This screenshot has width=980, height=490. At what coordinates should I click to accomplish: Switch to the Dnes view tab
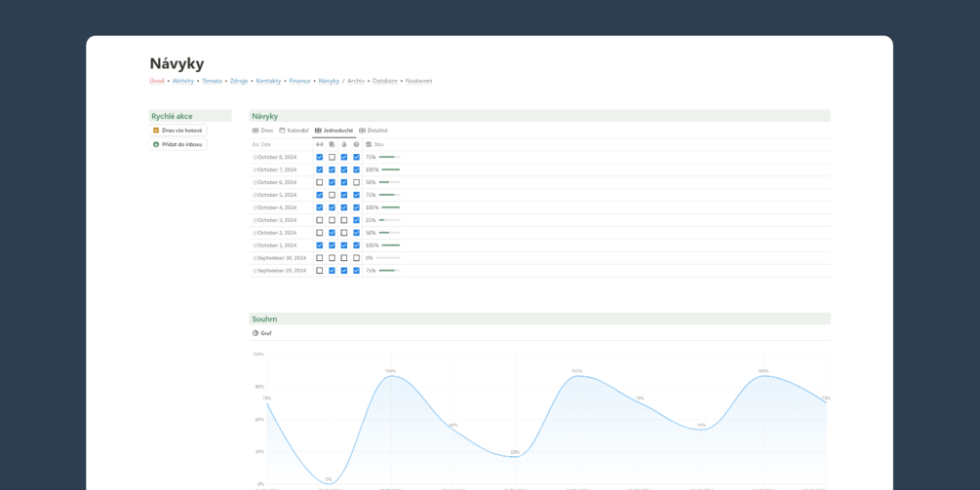point(262,131)
